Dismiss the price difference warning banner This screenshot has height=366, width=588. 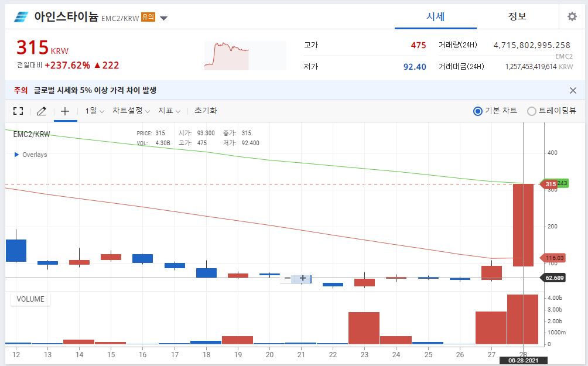[x=572, y=90]
